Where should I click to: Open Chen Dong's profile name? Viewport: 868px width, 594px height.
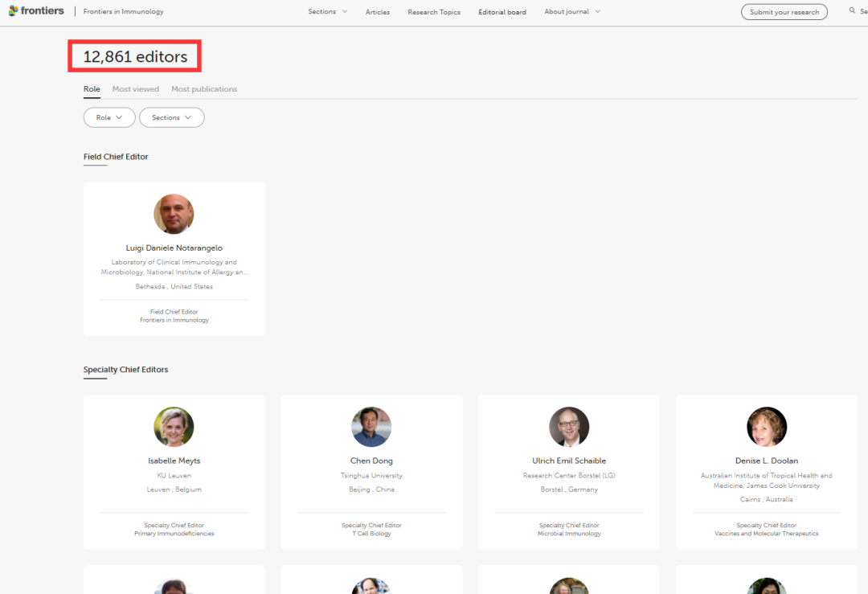[x=371, y=461]
